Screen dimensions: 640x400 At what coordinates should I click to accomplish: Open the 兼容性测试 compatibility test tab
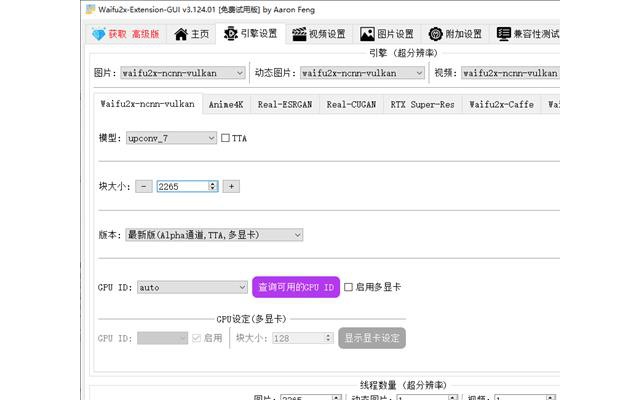coord(527,33)
